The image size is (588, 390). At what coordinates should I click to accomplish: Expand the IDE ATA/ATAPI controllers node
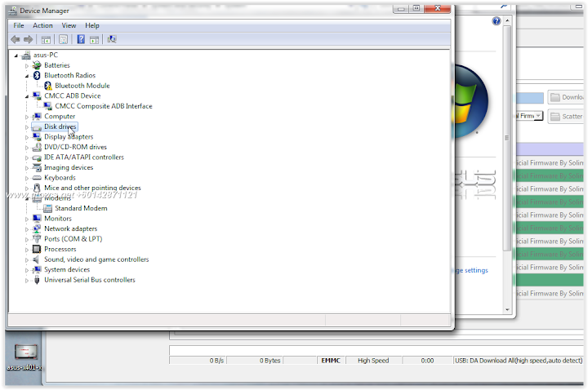point(27,157)
